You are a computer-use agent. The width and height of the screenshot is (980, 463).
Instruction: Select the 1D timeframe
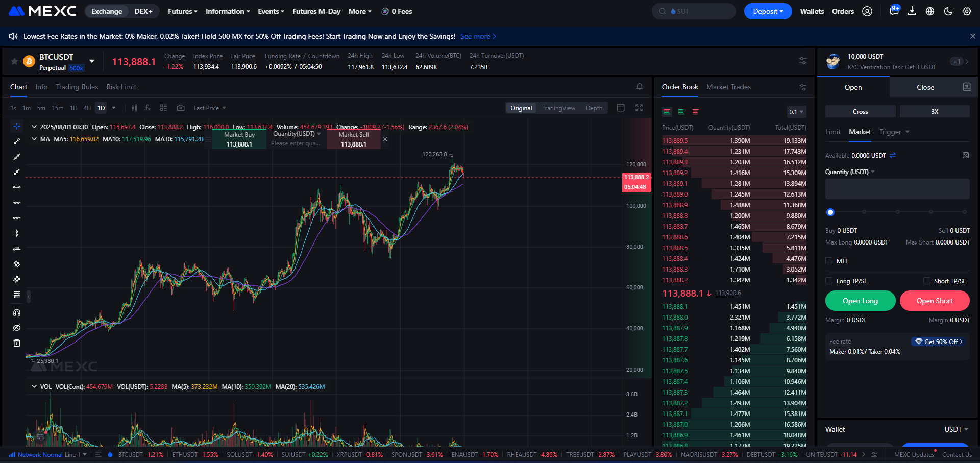click(x=101, y=108)
